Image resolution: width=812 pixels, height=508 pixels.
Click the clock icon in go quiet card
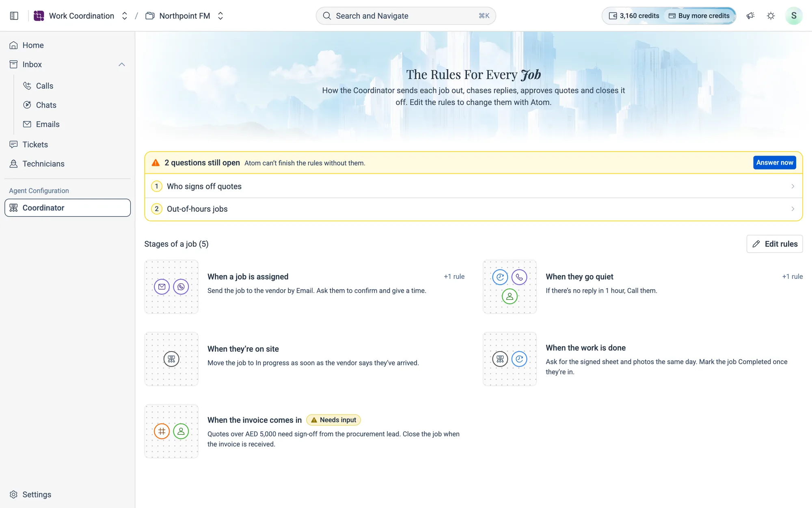500,277
